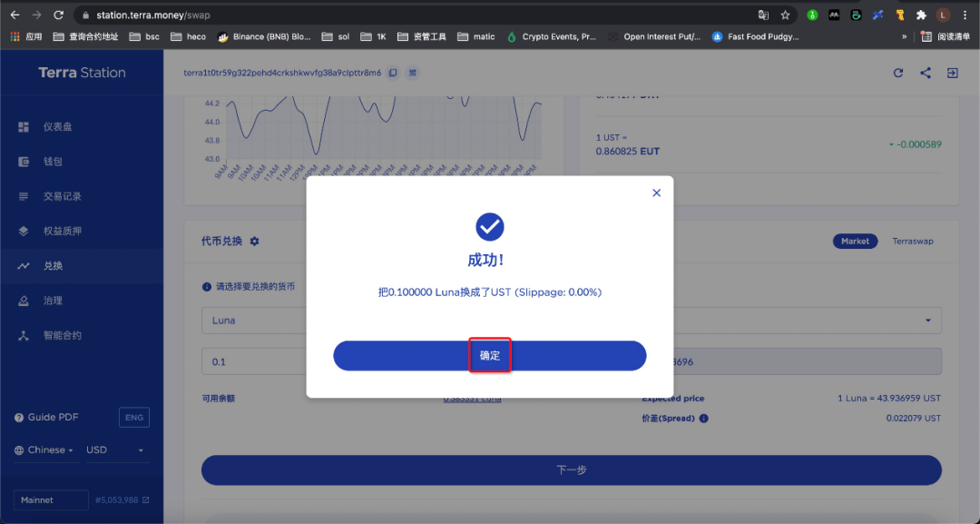980x524 pixels.
Task: Select the Market swap mode
Action: coord(855,241)
